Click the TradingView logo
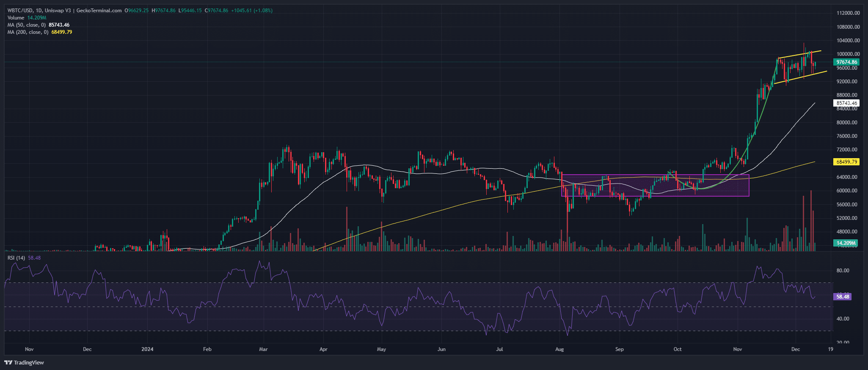This screenshot has height=370, width=868. click(x=24, y=362)
